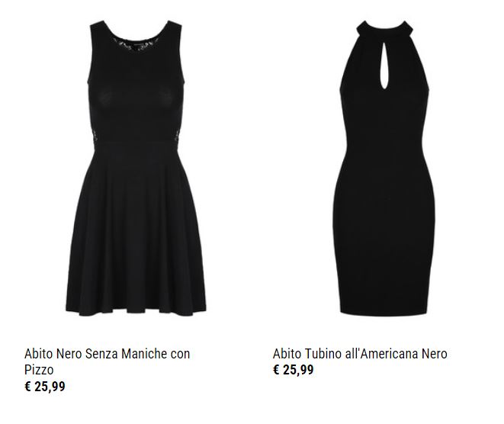Select the hem of the tubino dress
The image size is (504, 424).
384,312
